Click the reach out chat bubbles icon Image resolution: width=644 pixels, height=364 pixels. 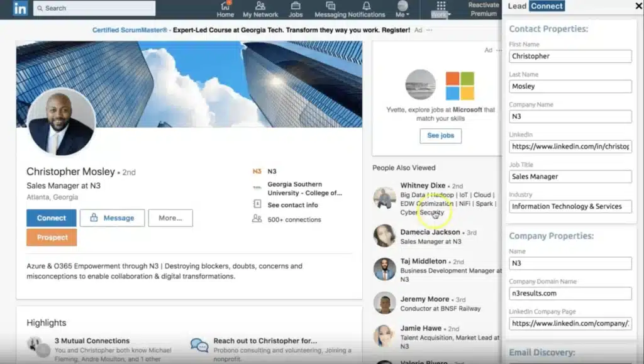[x=199, y=345]
